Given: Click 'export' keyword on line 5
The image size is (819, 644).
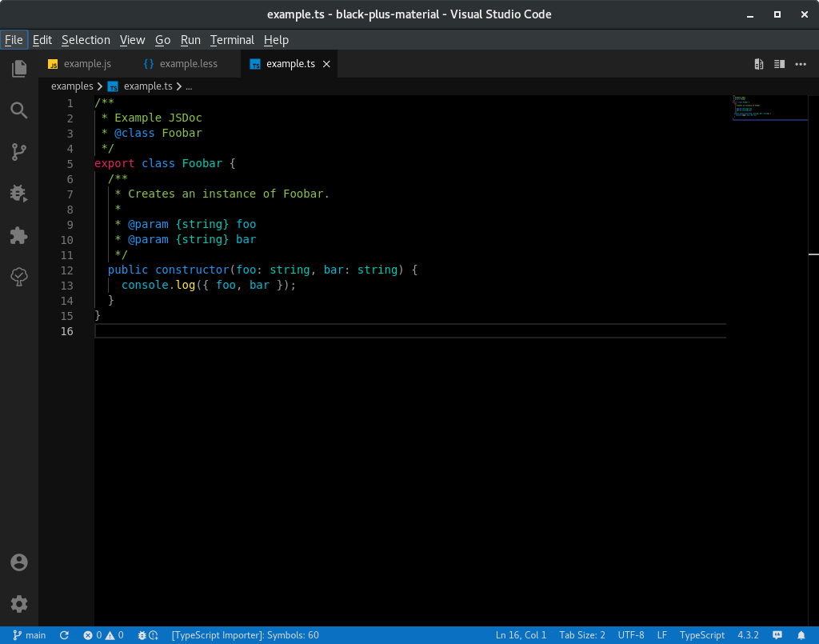Looking at the screenshot, I should pos(114,163).
